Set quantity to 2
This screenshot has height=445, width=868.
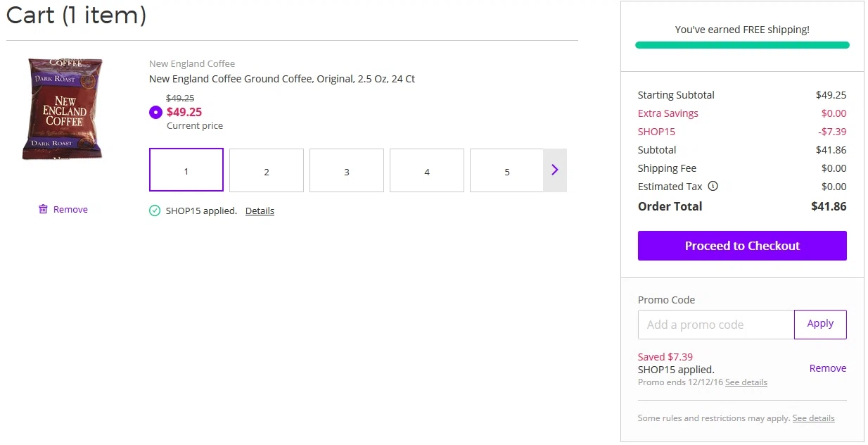[267, 170]
